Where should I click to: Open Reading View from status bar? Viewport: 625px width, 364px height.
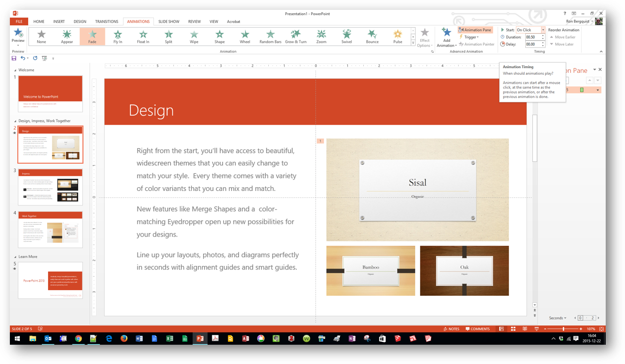click(x=525, y=329)
